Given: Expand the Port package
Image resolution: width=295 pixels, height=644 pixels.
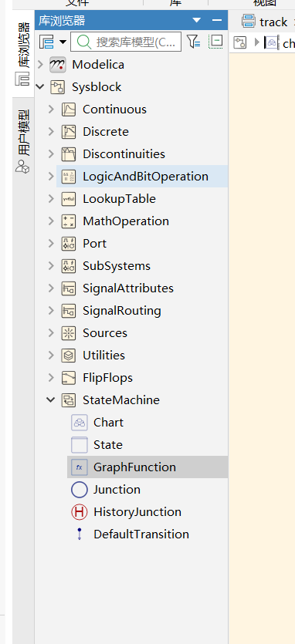Looking at the screenshot, I should pyautogui.click(x=51, y=244).
